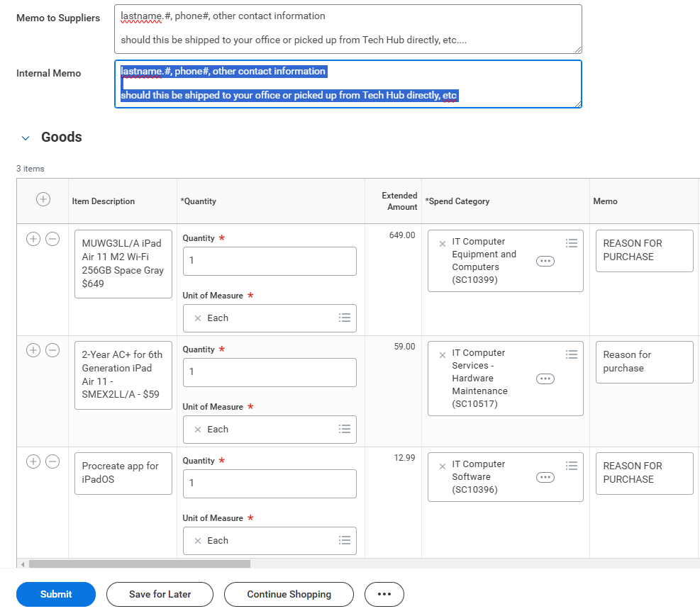
Task: Open related actions for IT Computer Equipment category
Action: coord(545,261)
